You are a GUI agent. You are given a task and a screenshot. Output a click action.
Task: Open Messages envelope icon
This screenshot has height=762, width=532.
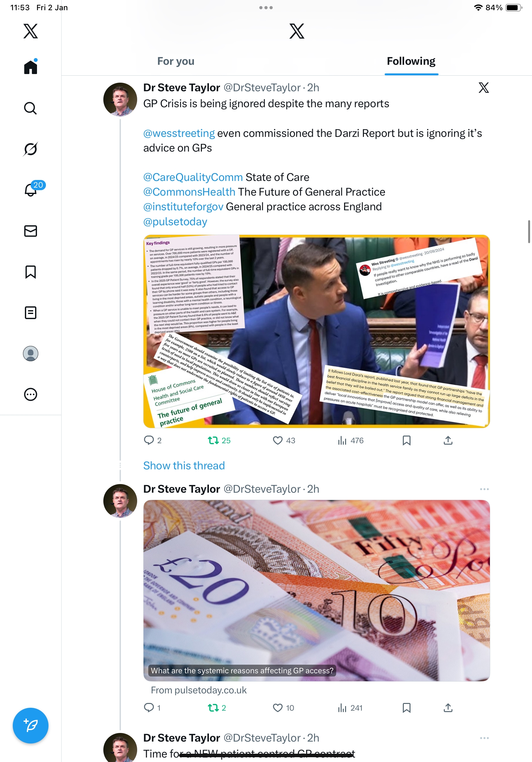pyautogui.click(x=31, y=231)
